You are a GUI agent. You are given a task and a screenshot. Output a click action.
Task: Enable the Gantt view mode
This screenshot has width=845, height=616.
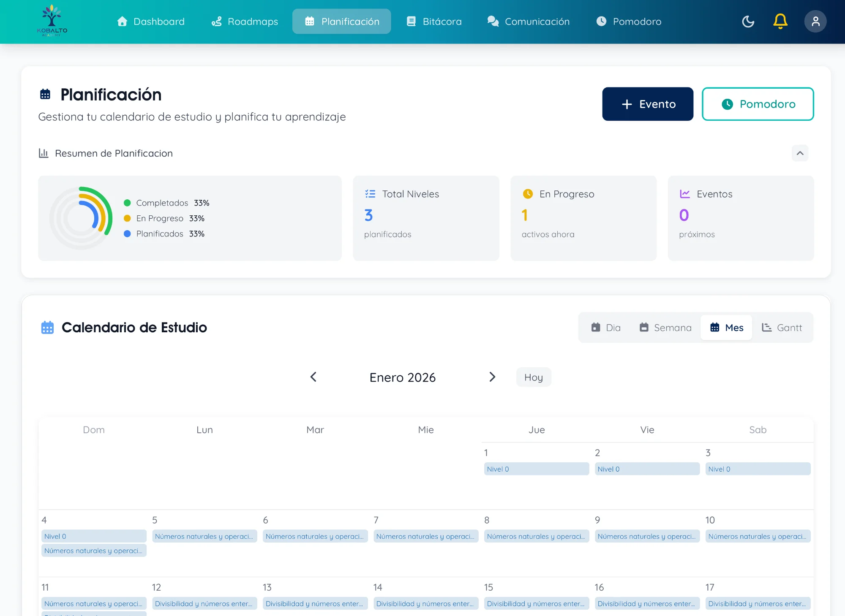(x=782, y=327)
